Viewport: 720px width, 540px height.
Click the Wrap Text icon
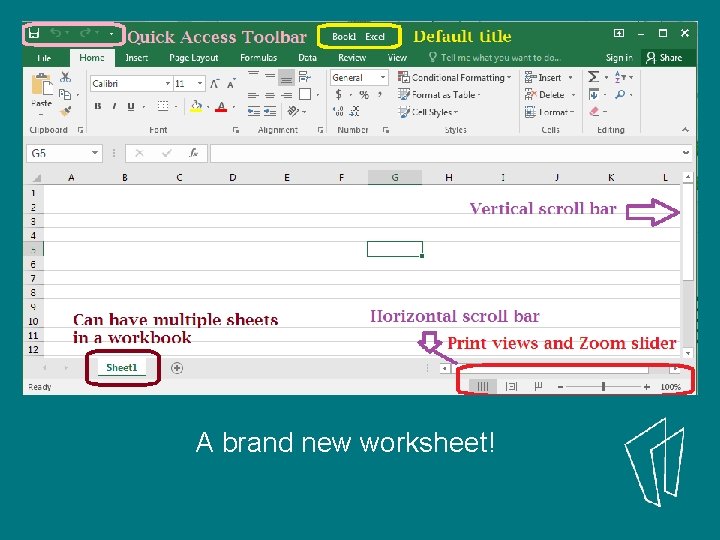tap(304, 77)
